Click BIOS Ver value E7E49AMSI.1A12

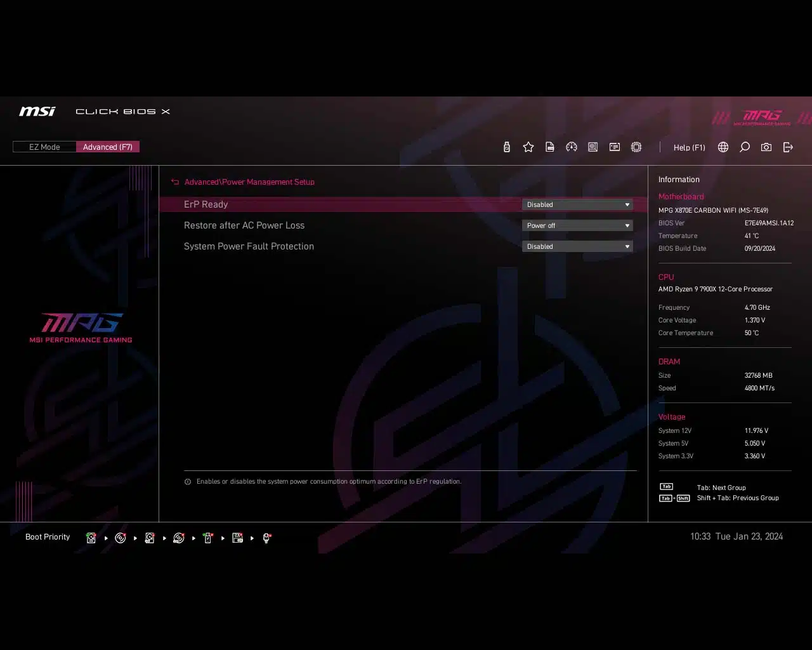tap(769, 223)
